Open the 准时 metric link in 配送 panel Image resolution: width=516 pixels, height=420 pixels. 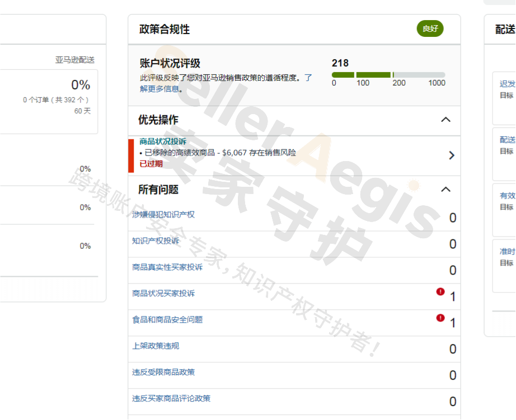point(508,252)
